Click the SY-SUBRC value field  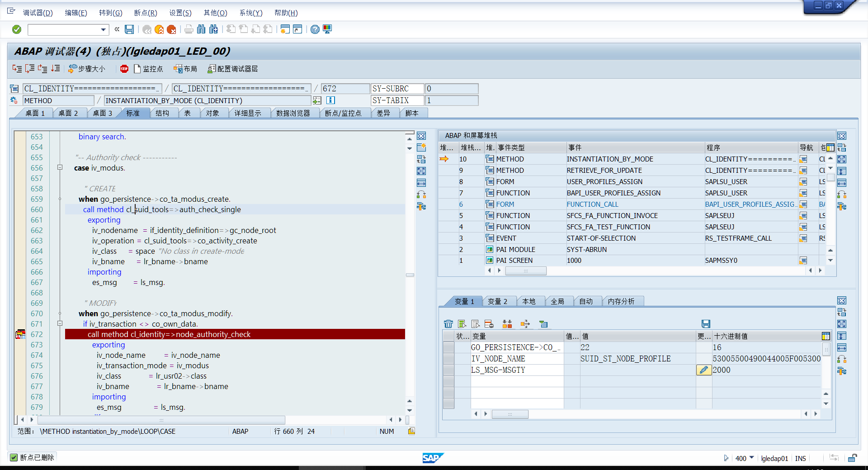point(451,89)
